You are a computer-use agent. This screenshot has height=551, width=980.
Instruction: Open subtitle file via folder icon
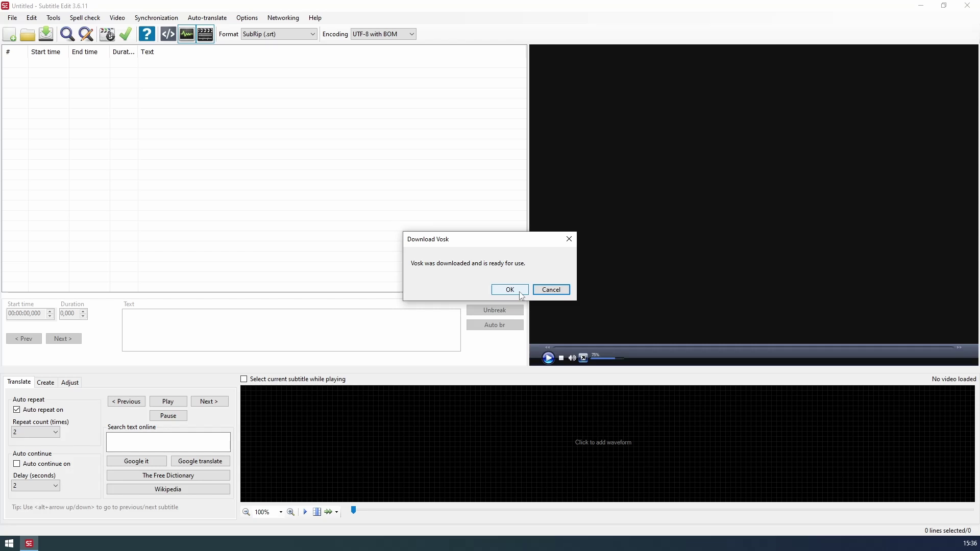tap(28, 34)
